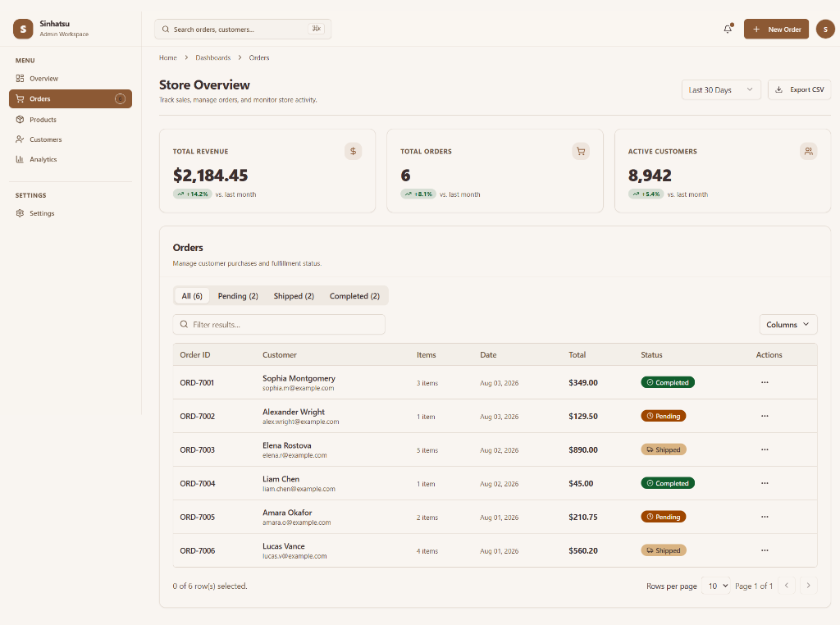
Task: Switch to the All (6) tab
Action: [192, 295]
